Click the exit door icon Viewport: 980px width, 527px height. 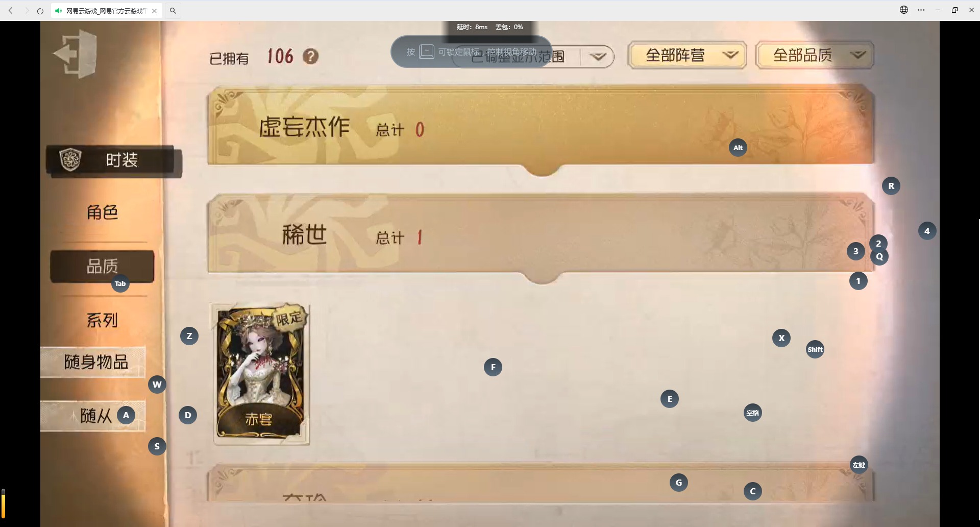click(x=76, y=54)
